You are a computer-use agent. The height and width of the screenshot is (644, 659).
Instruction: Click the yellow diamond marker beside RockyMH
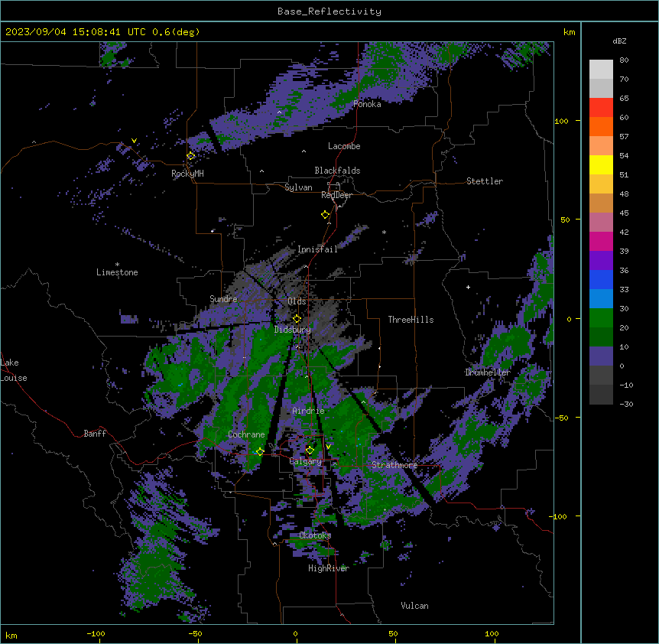pyautogui.click(x=191, y=156)
